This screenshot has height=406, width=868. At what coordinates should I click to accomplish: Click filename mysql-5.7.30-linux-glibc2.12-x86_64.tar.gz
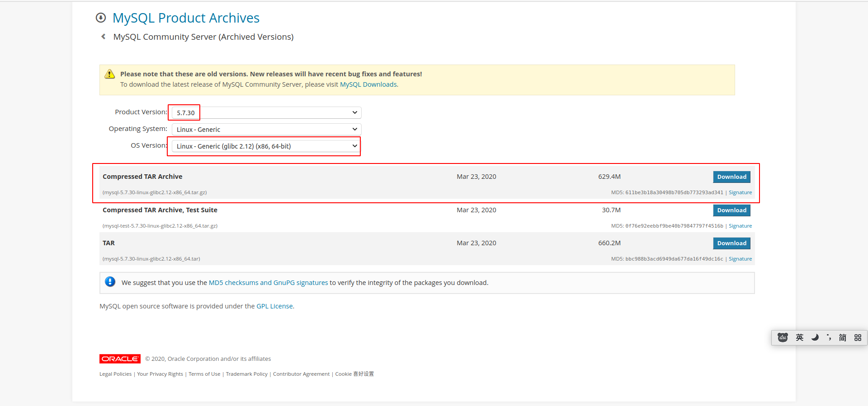point(155,192)
